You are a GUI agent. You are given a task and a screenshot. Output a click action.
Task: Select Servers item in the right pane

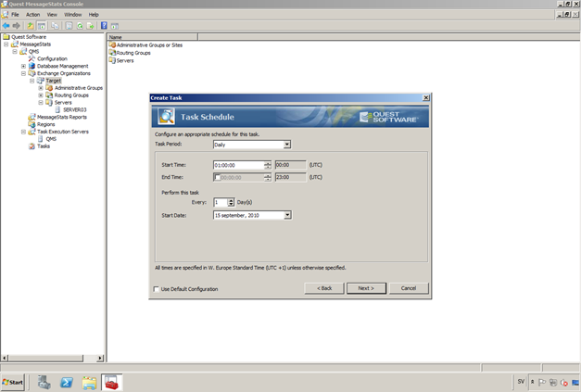pyautogui.click(x=125, y=61)
